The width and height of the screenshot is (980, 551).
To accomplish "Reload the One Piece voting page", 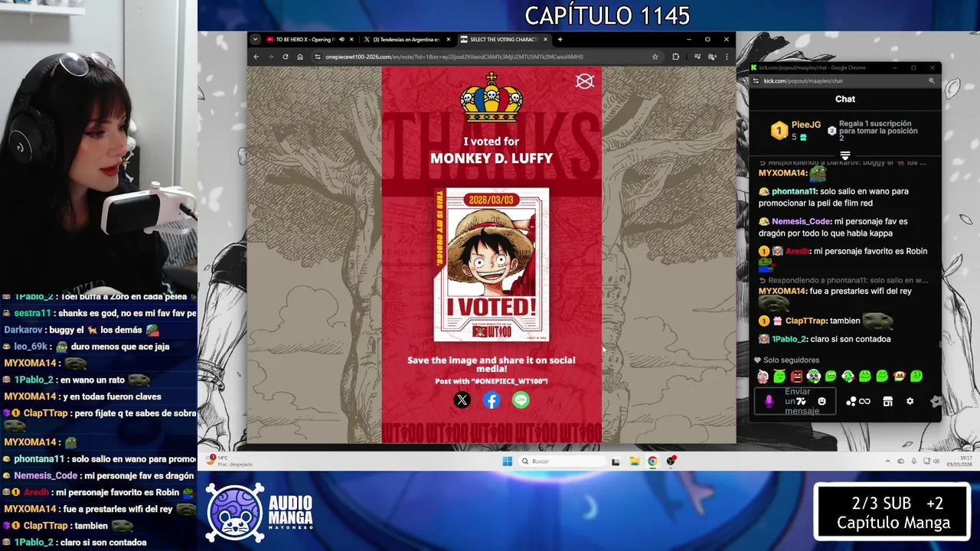I will pos(286,57).
